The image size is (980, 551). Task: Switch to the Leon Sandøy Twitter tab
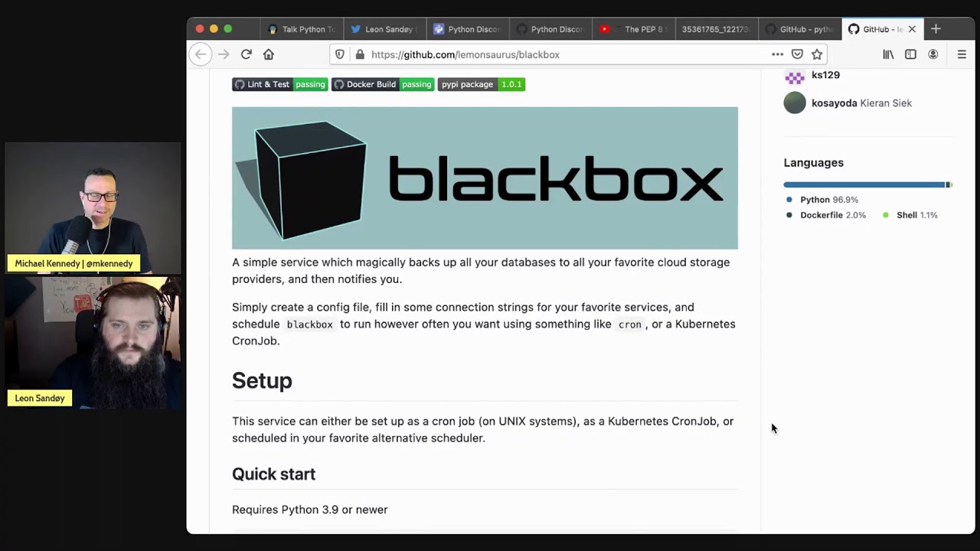(384, 29)
